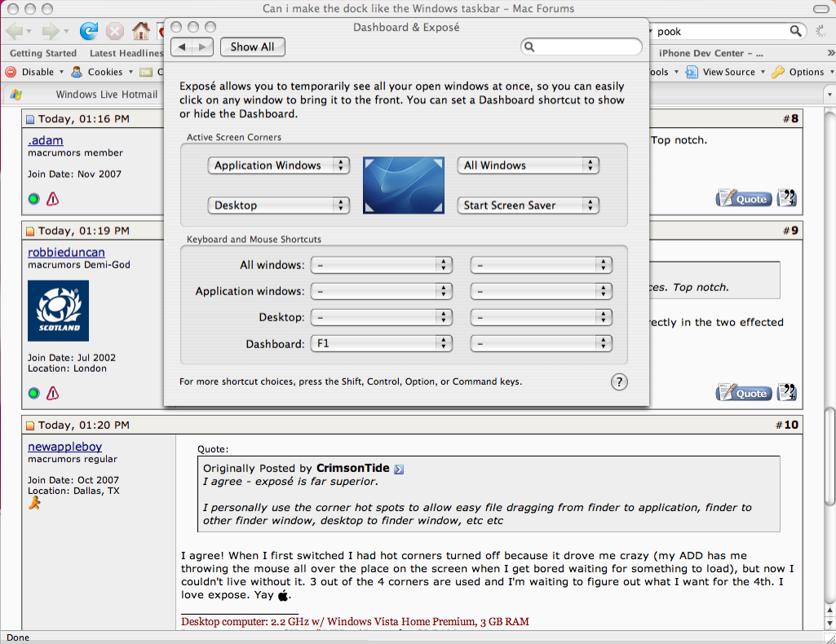
Task: Click Show All in preferences window
Action: [x=252, y=47]
